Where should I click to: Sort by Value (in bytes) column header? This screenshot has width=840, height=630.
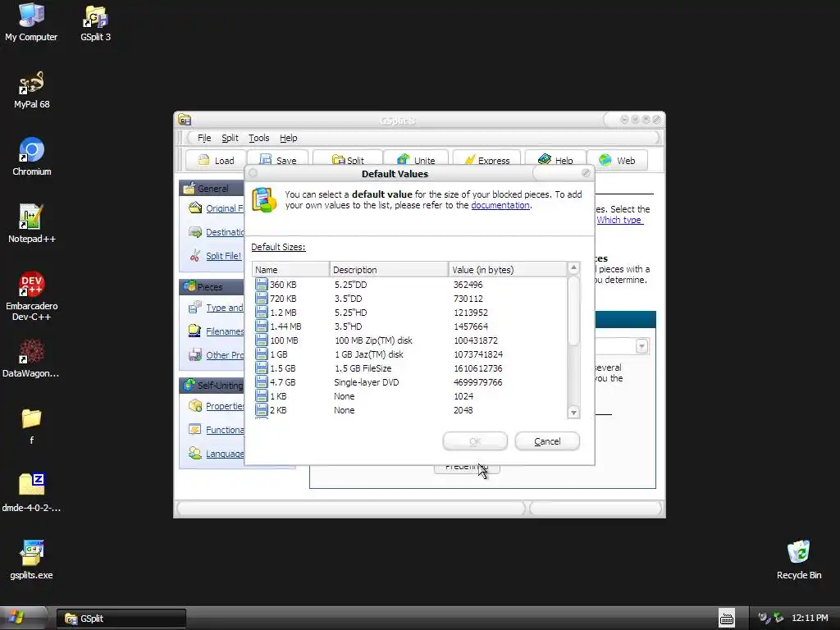click(507, 269)
